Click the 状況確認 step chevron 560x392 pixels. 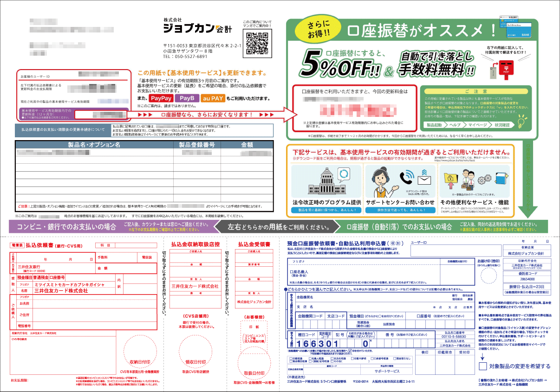[501, 125]
